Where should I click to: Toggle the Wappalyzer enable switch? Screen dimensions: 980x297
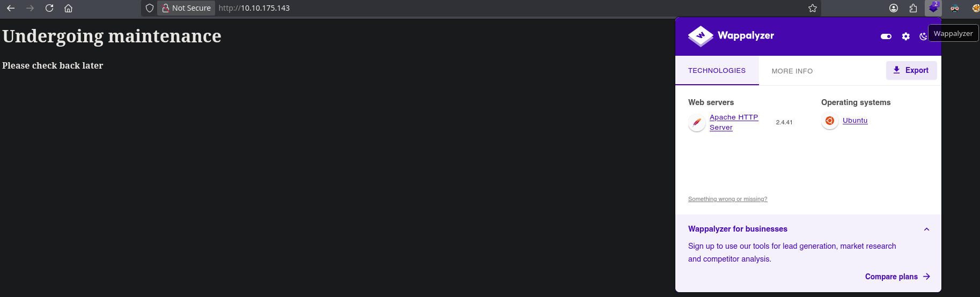click(886, 36)
